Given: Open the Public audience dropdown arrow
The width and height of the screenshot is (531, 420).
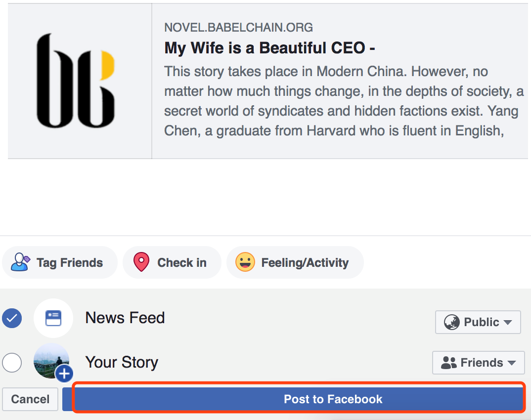Looking at the screenshot, I should [508, 323].
